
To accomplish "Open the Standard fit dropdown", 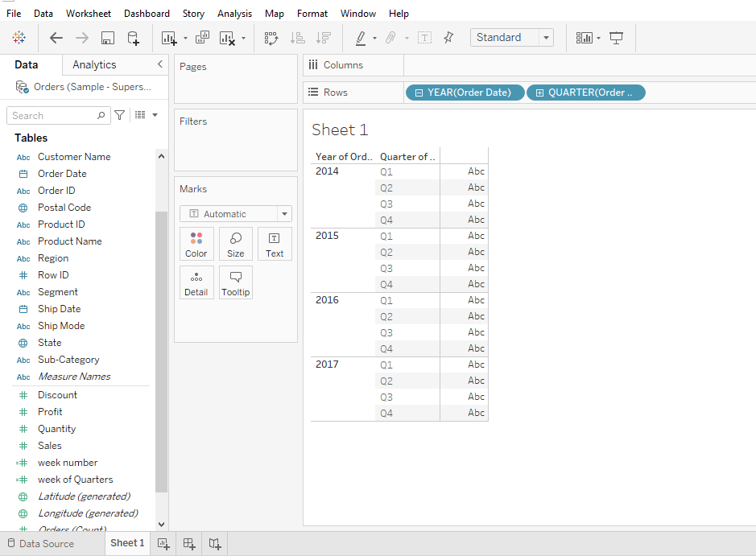I will point(544,37).
